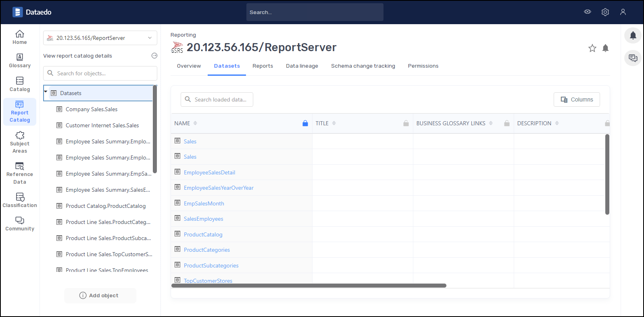Open Classification in the sidebar
644x317 pixels.
pyautogui.click(x=20, y=200)
